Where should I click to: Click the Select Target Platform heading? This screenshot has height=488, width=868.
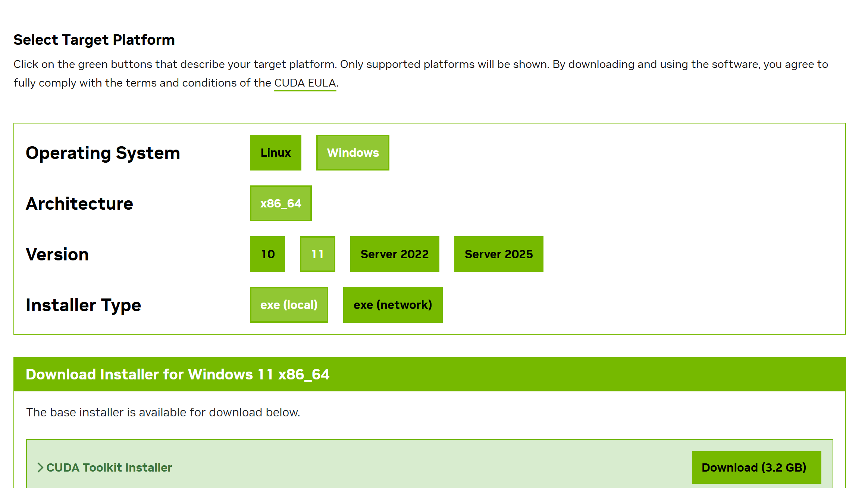(94, 40)
